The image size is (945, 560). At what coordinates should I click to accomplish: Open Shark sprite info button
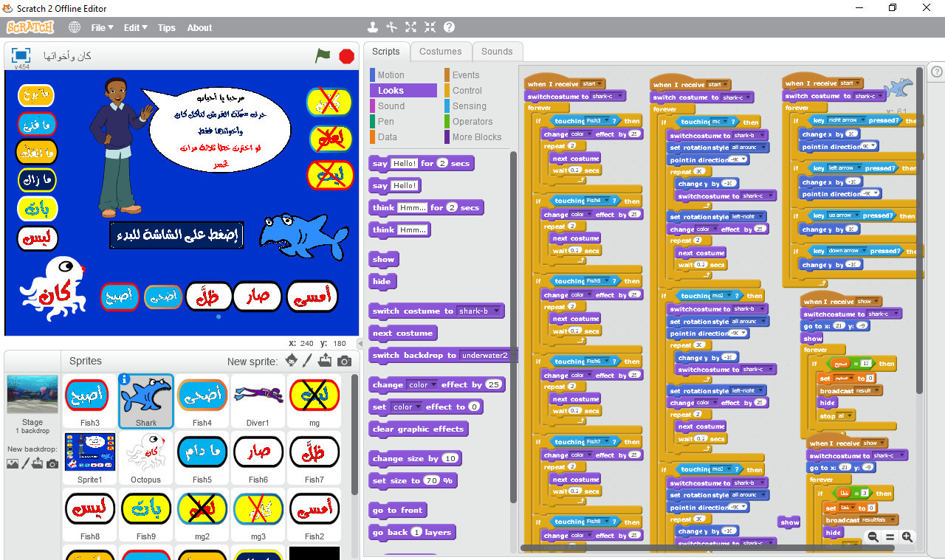click(124, 379)
